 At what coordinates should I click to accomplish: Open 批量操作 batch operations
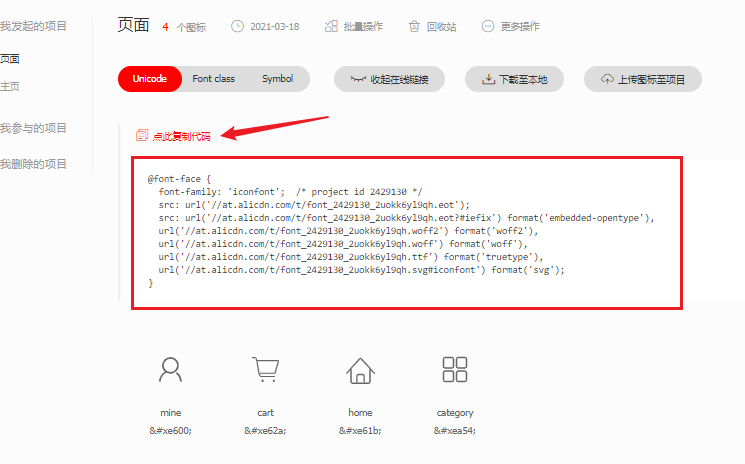[363, 27]
